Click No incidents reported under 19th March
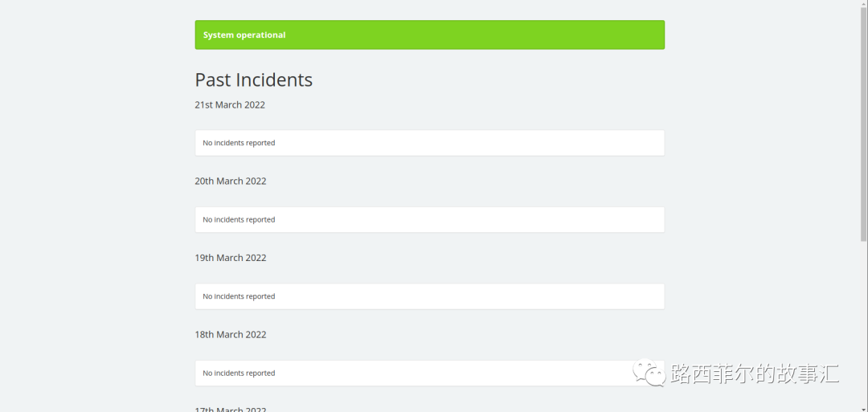Image resolution: width=868 pixels, height=412 pixels. point(429,296)
